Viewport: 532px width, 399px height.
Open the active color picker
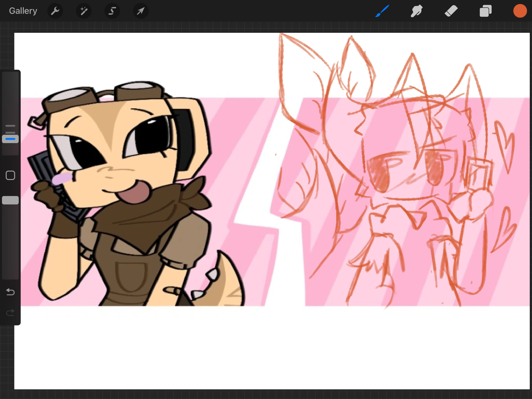[x=520, y=11]
